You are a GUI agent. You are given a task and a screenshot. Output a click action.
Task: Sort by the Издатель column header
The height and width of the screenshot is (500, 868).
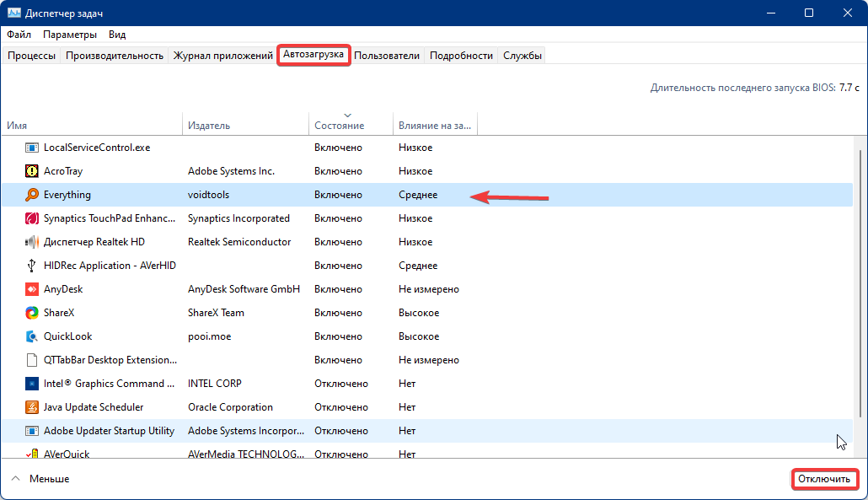click(246, 125)
